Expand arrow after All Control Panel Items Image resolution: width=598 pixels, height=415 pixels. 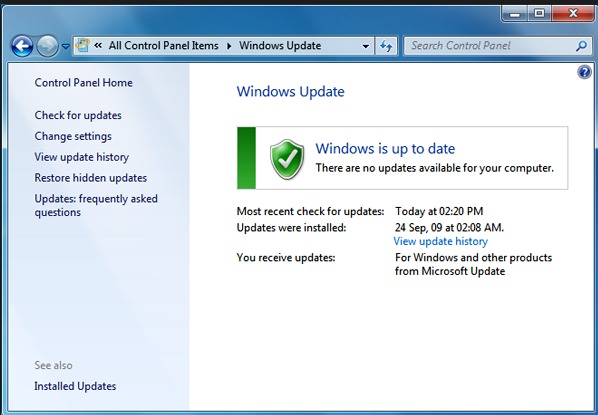coord(229,46)
